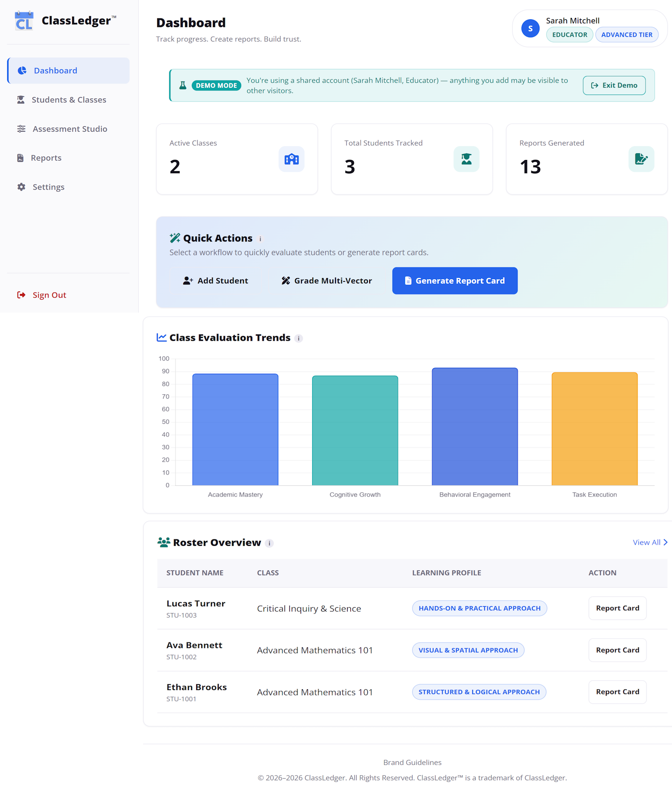Open Settings from the sidebar
Image resolution: width=672 pixels, height=798 pixels.
(69, 187)
